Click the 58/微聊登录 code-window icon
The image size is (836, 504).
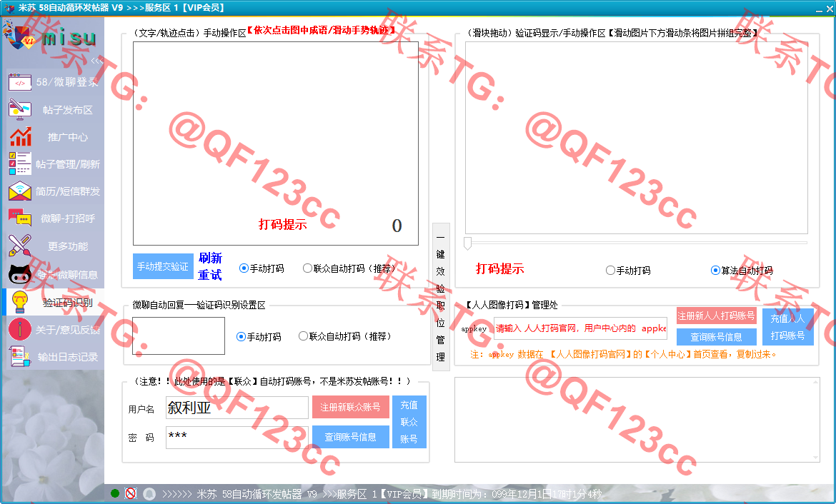pos(20,82)
